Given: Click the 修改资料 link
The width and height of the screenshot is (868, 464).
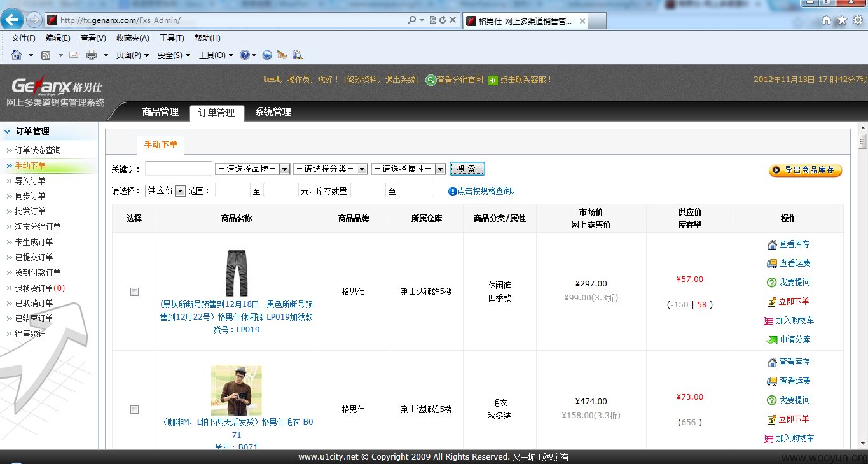Looking at the screenshot, I should [x=364, y=80].
